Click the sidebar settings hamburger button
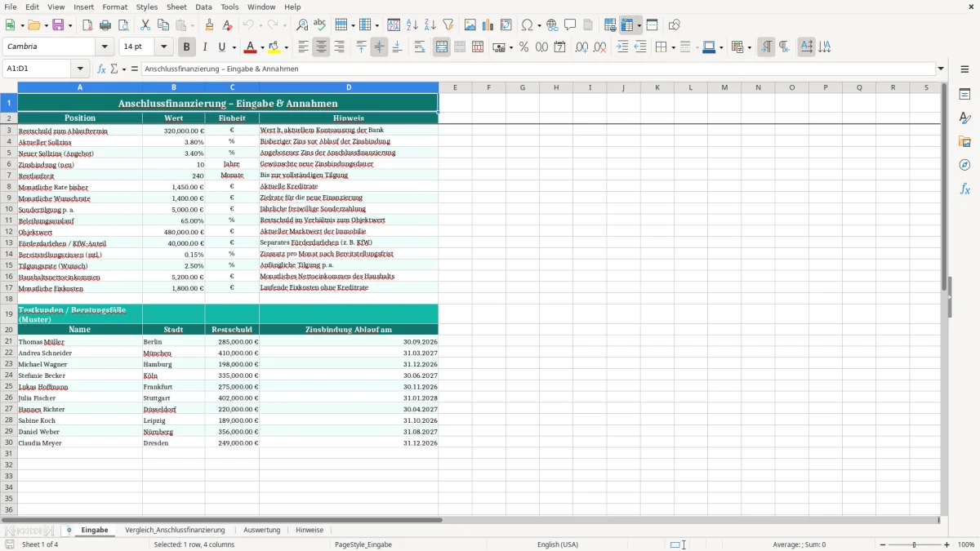The image size is (980, 551). tap(964, 69)
